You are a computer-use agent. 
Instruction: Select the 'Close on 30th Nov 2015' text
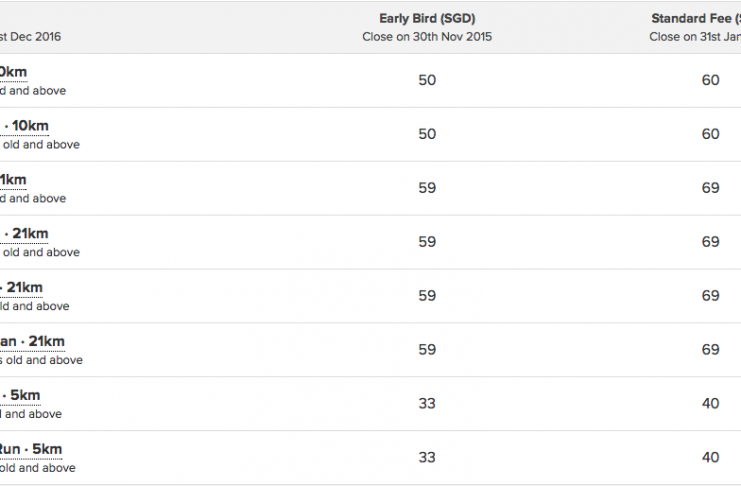pyautogui.click(x=427, y=37)
